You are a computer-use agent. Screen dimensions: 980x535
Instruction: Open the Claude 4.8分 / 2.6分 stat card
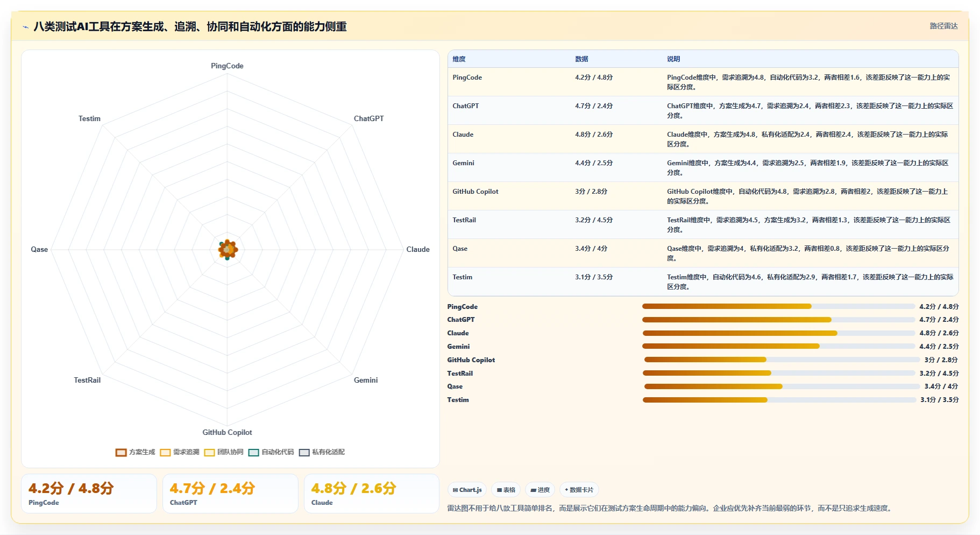[x=372, y=494]
